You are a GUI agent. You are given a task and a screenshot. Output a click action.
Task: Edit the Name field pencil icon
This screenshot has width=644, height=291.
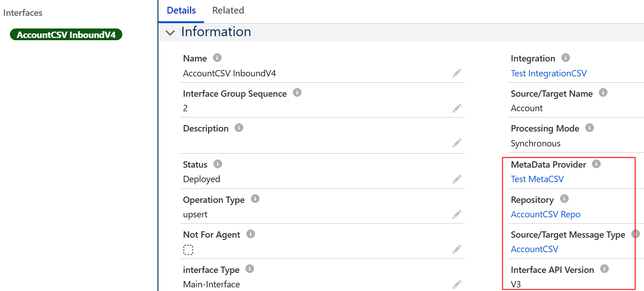(457, 73)
